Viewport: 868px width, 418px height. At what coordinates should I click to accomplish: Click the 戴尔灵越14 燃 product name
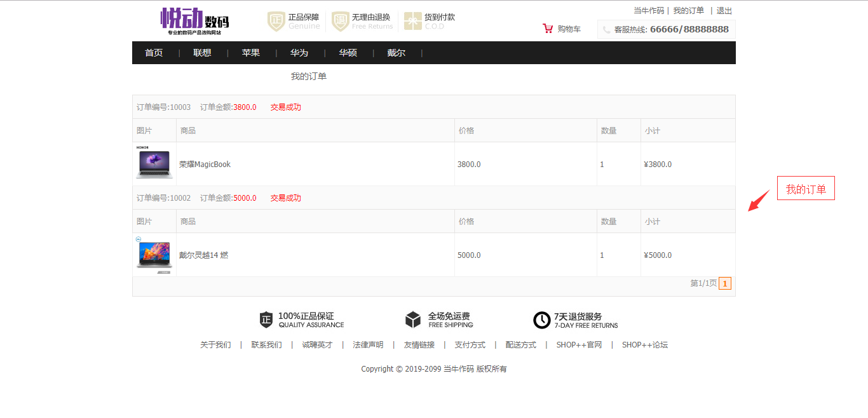[x=203, y=255]
